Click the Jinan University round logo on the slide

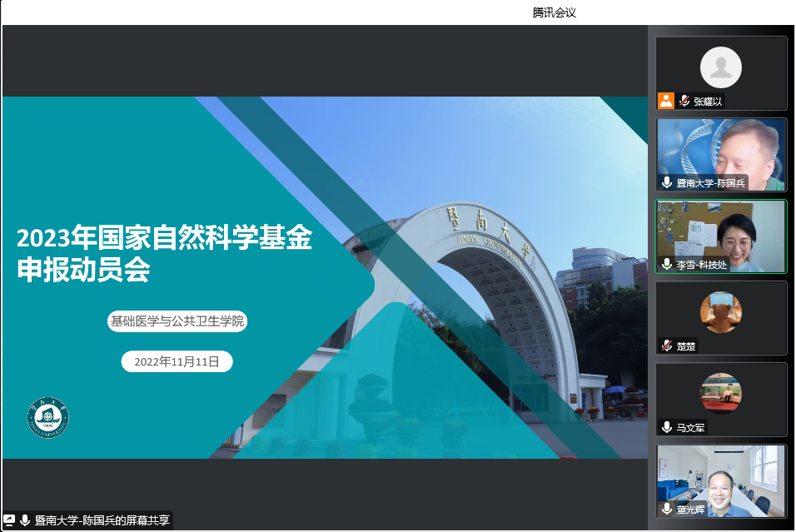48,418
